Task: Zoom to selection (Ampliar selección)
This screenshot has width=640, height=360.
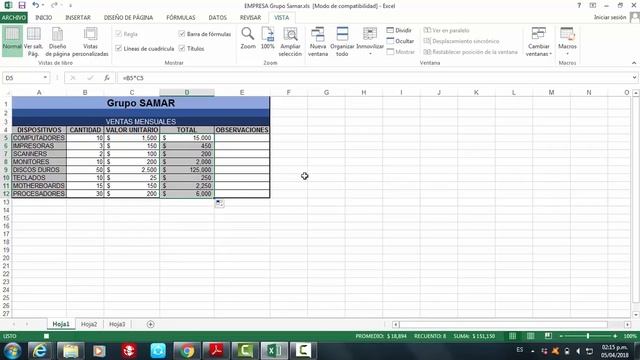Action: (x=290, y=41)
